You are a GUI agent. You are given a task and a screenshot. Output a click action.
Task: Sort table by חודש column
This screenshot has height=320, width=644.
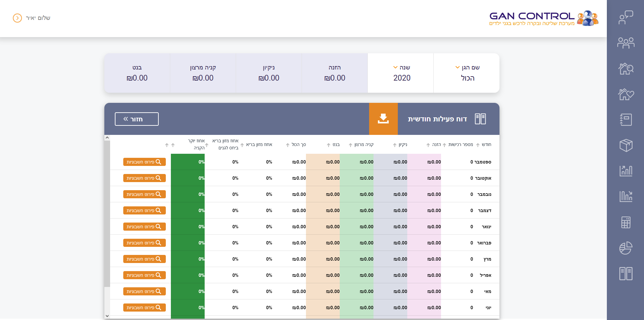pyautogui.click(x=478, y=145)
